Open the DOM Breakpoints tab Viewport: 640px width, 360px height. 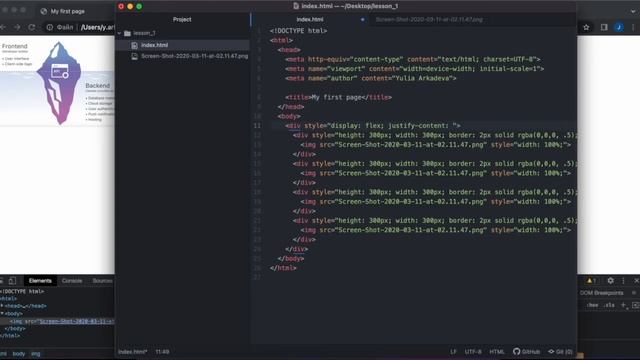coord(601,293)
